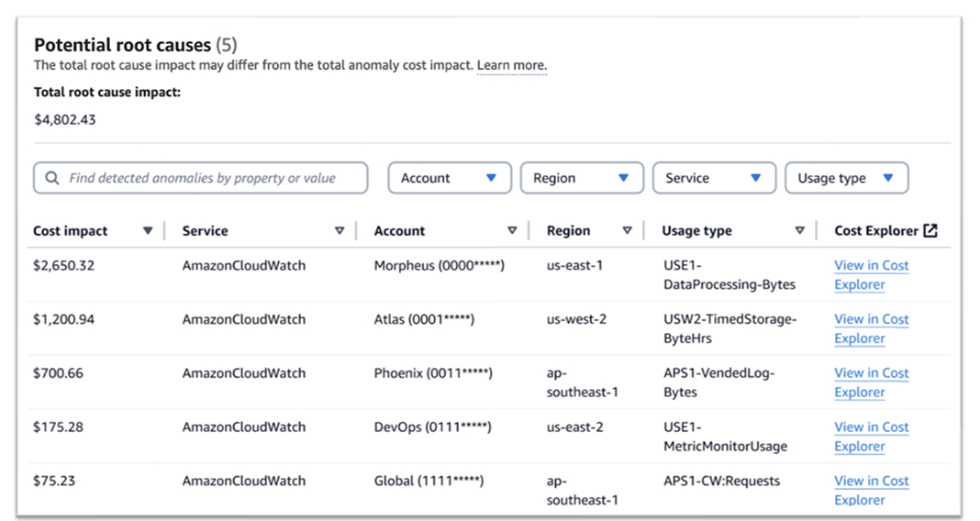Click AmazonCloudWatch in the Morpheus row
Screen dimensions: 980x521
pyautogui.click(x=244, y=265)
